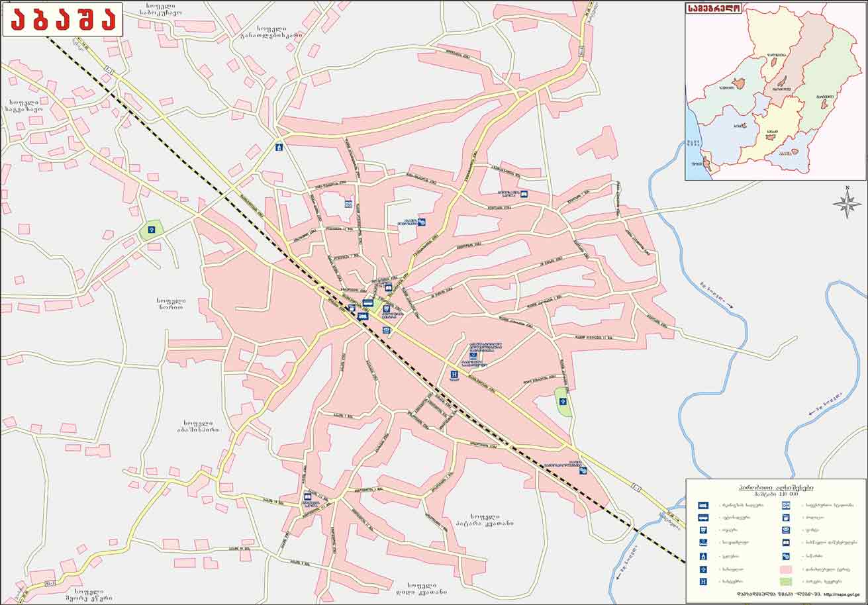Click the underlined legend heading text
This screenshot has height=605, width=868.
pyautogui.click(x=775, y=487)
